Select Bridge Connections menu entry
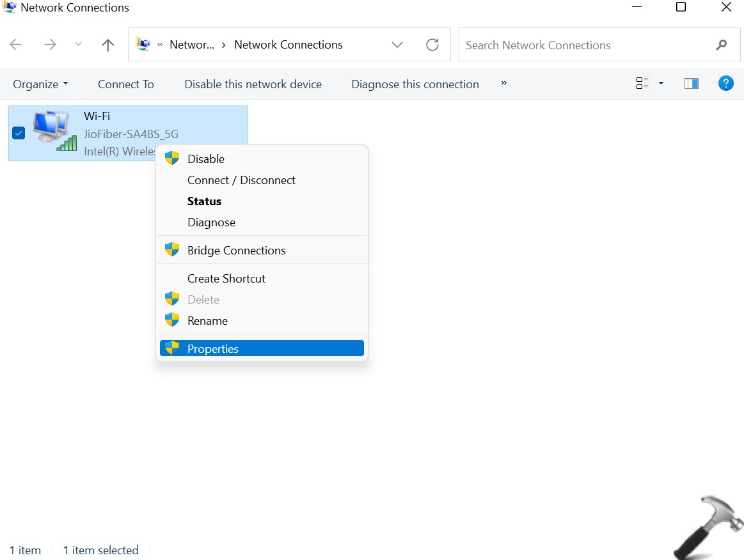This screenshot has height=560, width=744. click(x=236, y=251)
